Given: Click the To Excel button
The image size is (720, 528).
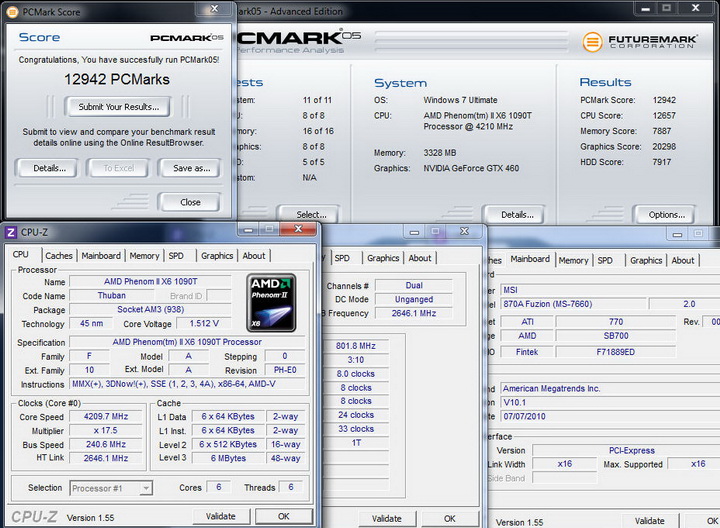Looking at the screenshot, I should [118, 169].
